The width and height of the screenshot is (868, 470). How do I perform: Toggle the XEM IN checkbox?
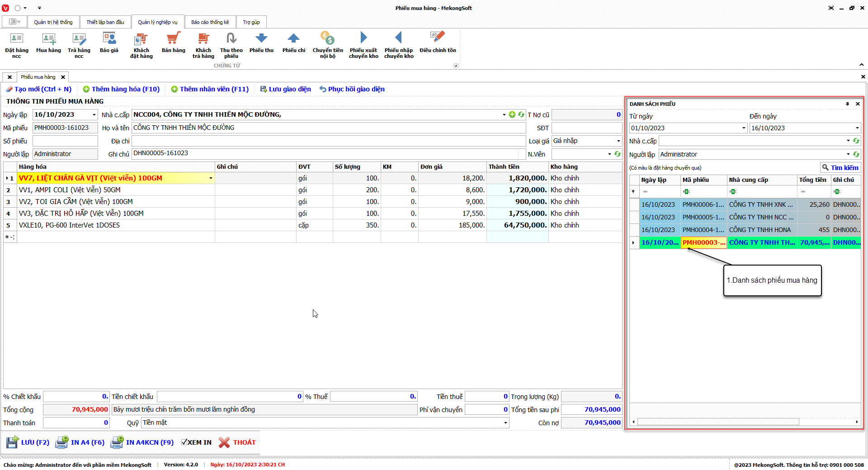184,442
